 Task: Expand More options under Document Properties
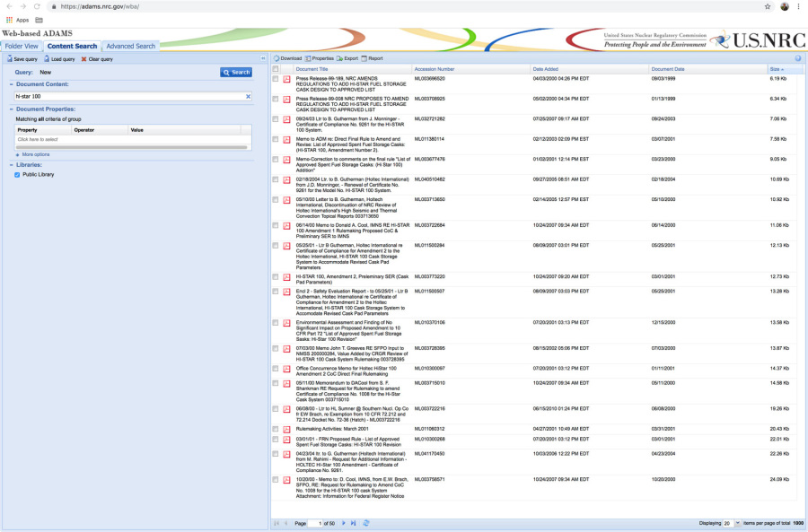pyautogui.click(x=17, y=154)
